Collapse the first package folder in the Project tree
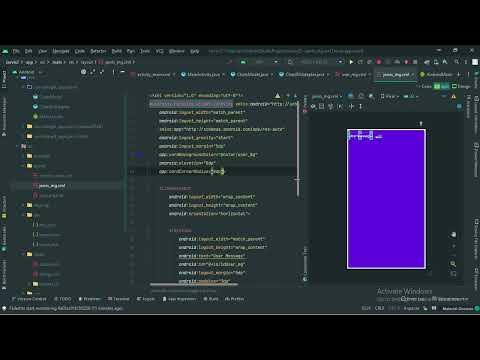480x360 pixels. (23, 87)
